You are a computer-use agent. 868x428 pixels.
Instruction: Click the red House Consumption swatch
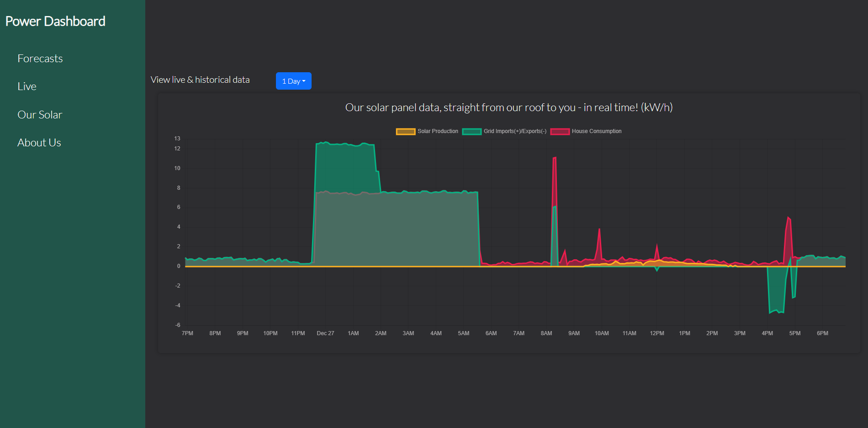click(x=561, y=131)
